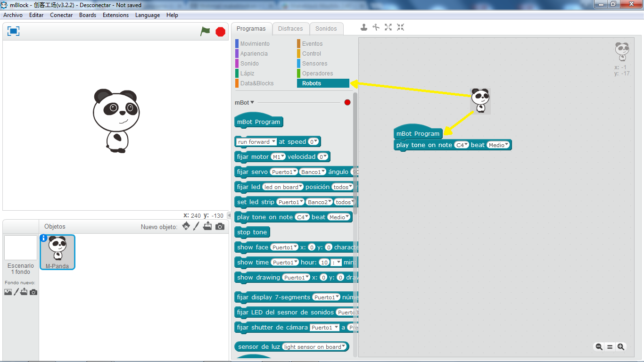Paint a new backdrop
This screenshot has height=362, width=644.
click(16, 292)
